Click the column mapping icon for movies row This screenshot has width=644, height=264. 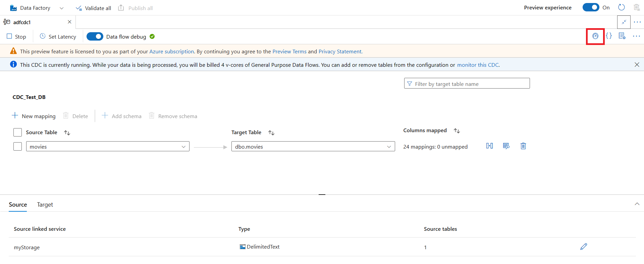coord(489,146)
